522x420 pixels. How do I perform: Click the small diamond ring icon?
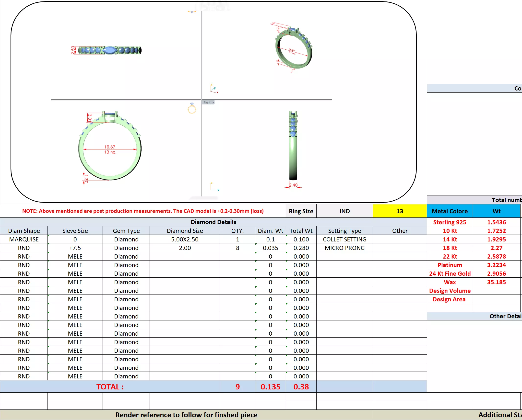click(192, 108)
